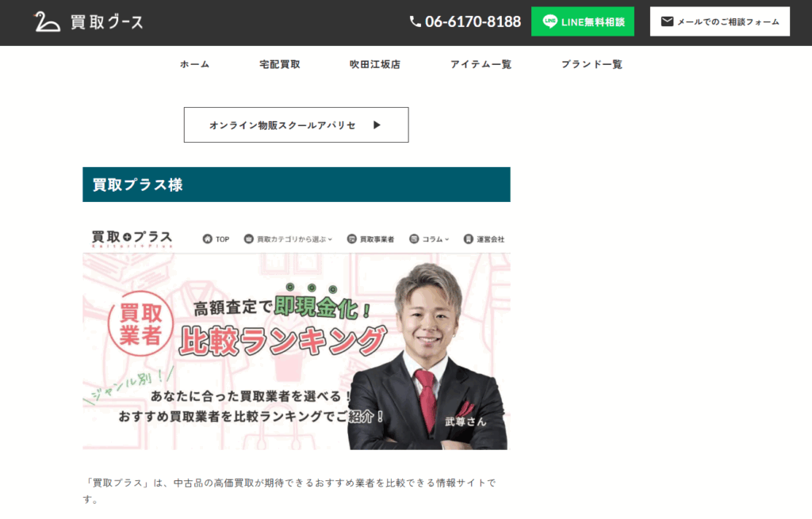
Task: Click the envelope mail icon
Action: [x=667, y=21]
